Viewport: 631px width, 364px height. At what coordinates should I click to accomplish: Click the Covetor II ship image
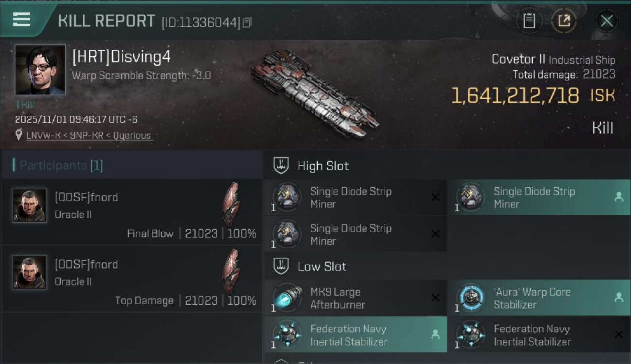click(315, 95)
